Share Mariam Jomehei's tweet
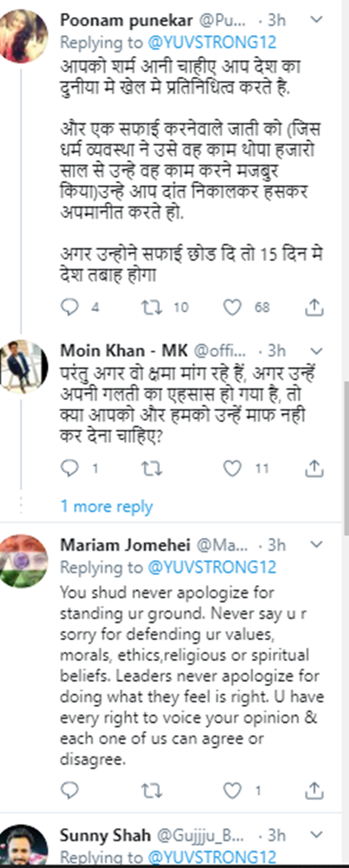The image size is (349, 868). pos(314,790)
